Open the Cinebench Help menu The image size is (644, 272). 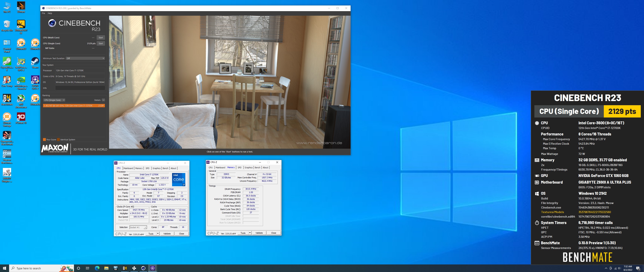(x=50, y=13)
